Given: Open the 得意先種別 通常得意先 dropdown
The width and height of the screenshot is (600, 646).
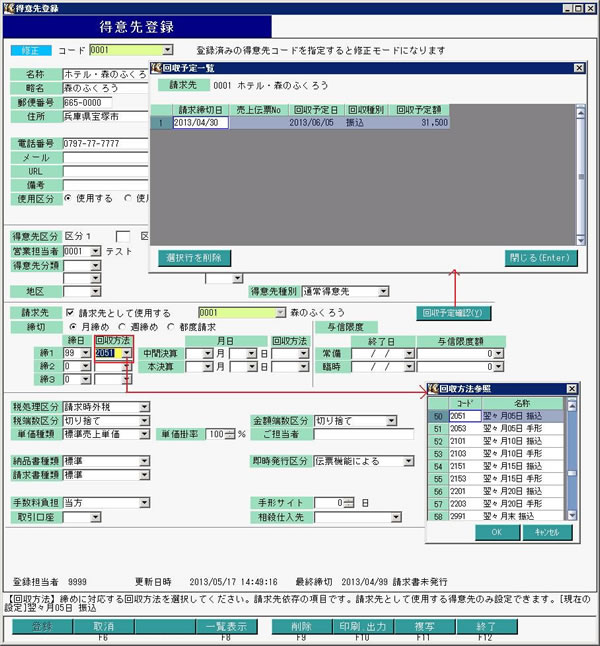Looking at the screenshot, I should 383,291.
